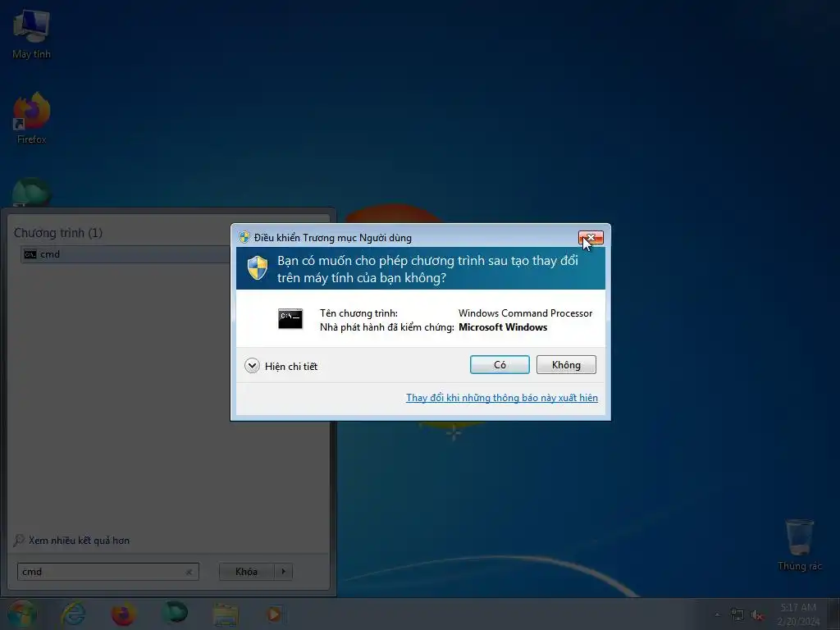Open Firefox desktop shortcut
The height and width of the screenshot is (630, 840).
coord(31,118)
